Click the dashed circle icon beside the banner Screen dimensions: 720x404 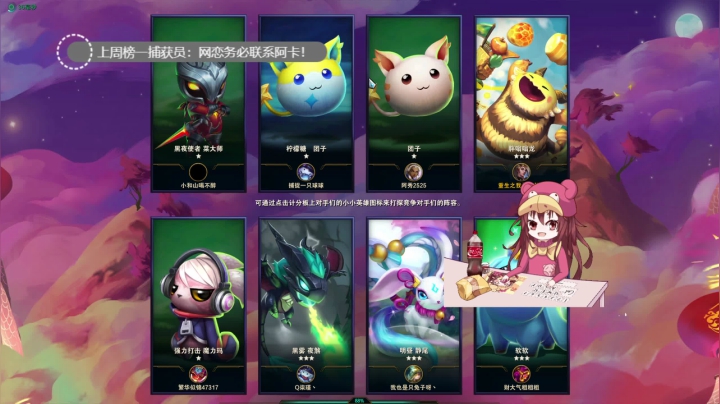74,52
